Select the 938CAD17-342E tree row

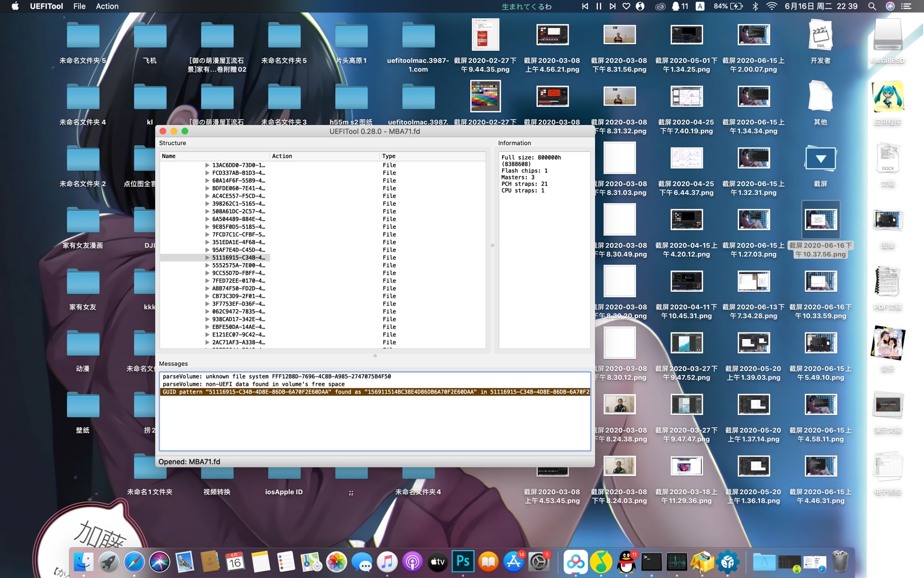[323, 319]
